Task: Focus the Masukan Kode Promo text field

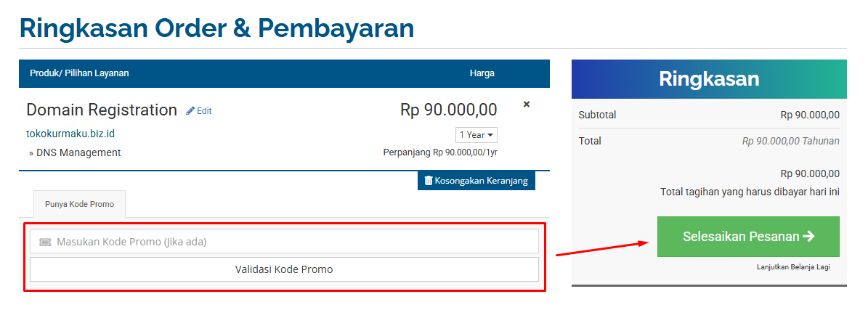Action: [291, 242]
